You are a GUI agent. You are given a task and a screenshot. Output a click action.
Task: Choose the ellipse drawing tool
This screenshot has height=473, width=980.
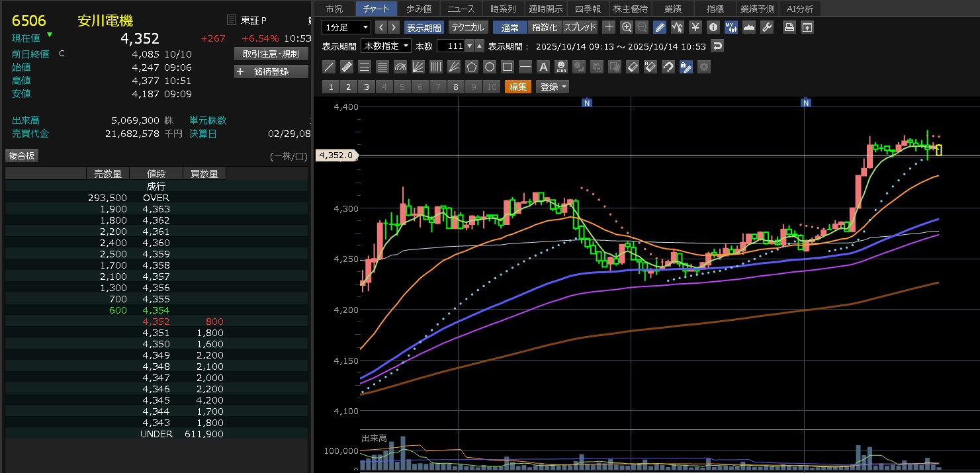490,67
